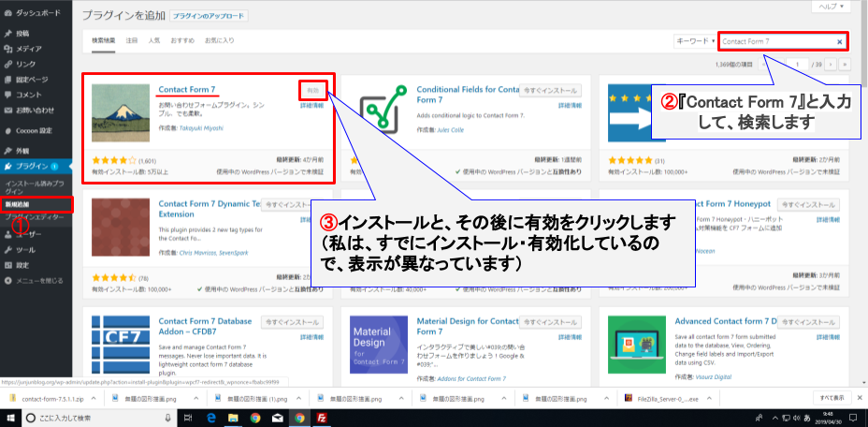This screenshot has width=868, height=427.
Task: Click the CF7 blue Database Addon thumbnail
Action: tap(121, 345)
